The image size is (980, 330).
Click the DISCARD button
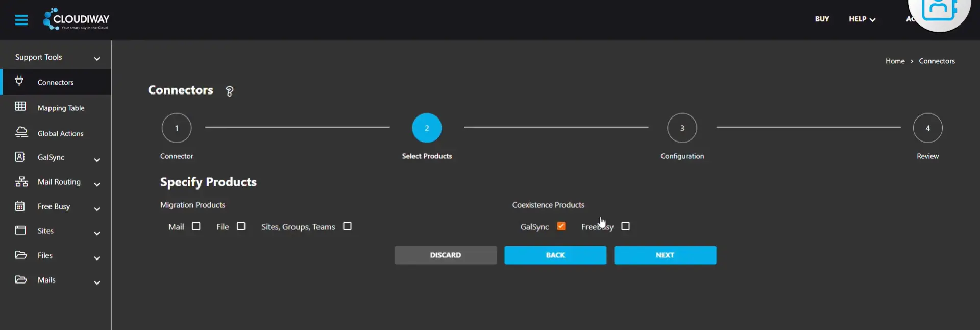click(x=446, y=255)
